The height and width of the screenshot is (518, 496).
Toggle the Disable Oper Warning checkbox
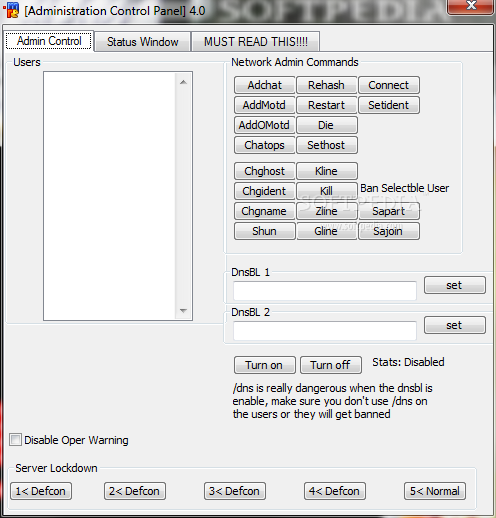point(15,440)
